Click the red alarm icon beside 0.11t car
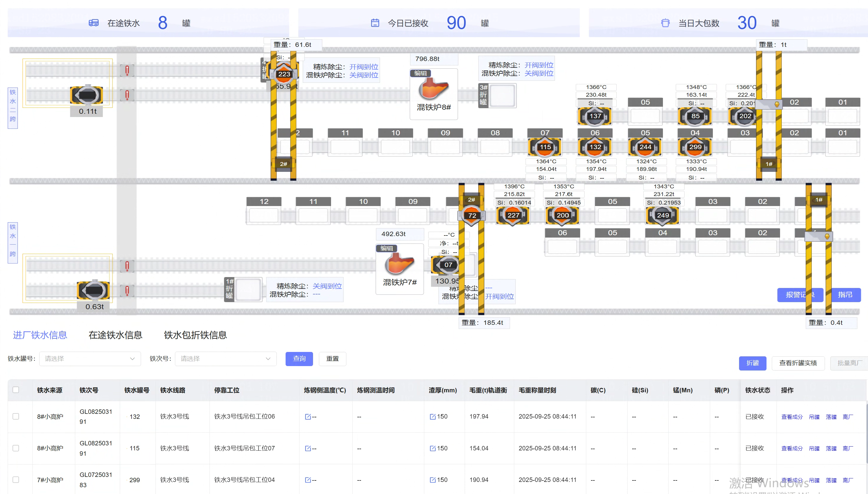The image size is (868, 494). click(127, 95)
